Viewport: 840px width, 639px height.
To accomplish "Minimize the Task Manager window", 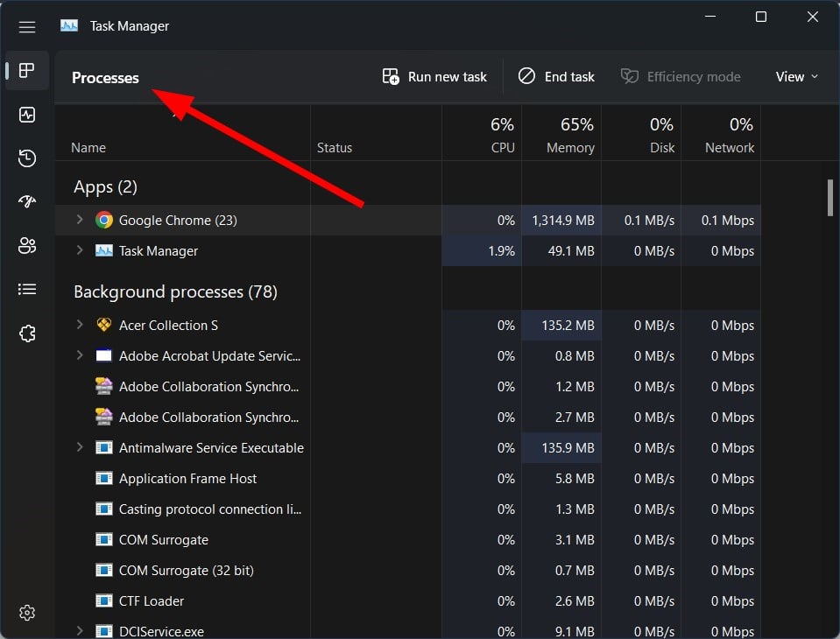I will pos(710,17).
